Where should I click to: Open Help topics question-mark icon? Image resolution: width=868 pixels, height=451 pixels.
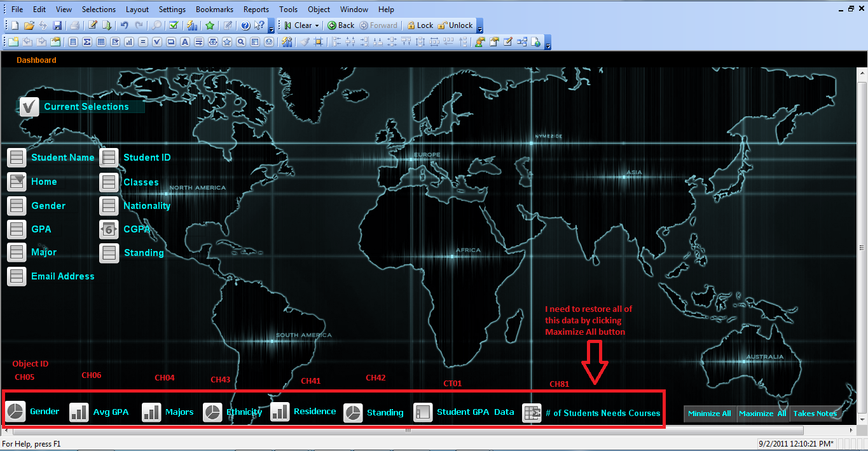point(245,25)
